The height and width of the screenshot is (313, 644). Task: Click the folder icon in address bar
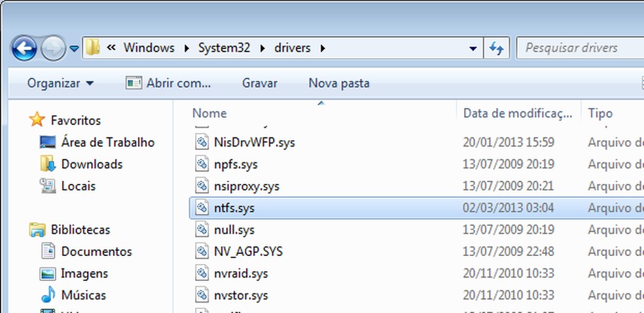(x=93, y=48)
